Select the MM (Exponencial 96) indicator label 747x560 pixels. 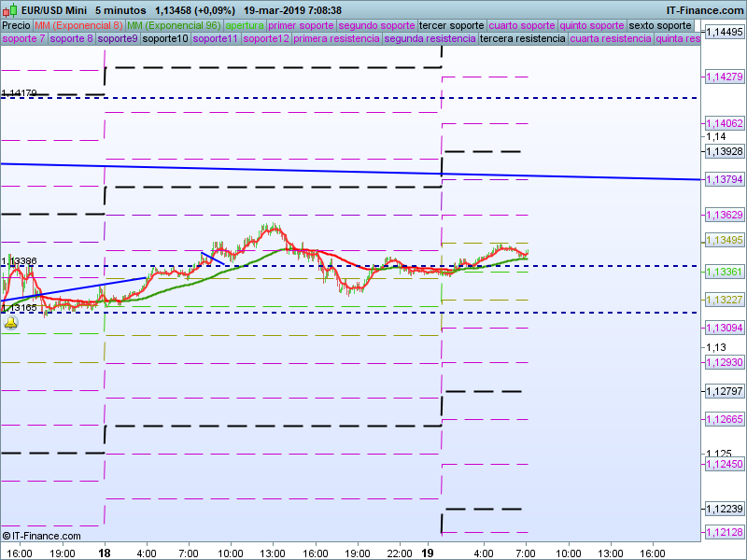(x=175, y=25)
